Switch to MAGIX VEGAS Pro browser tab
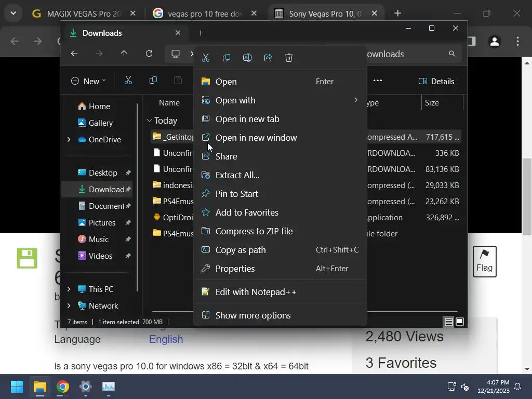 point(83,14)
